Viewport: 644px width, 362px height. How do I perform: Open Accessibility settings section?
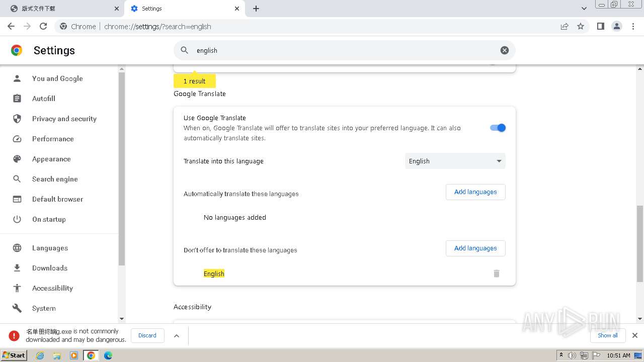52,288
